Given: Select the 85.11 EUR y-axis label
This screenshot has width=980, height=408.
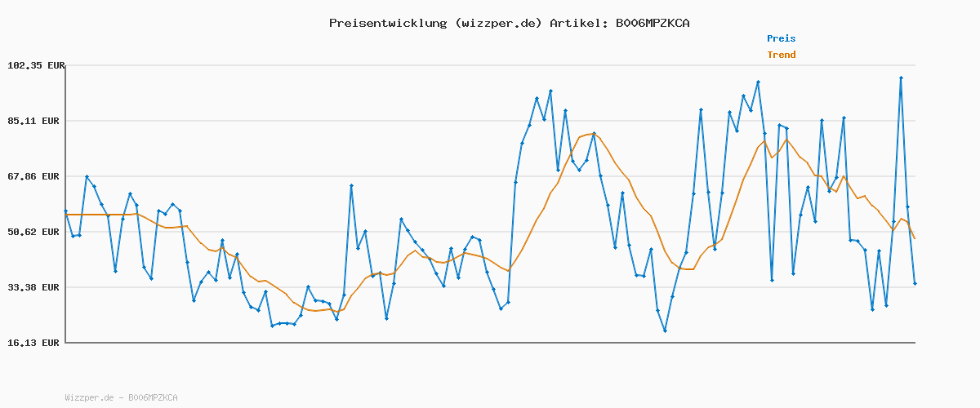Looking at the screenshot, I should tap(35, 121).
